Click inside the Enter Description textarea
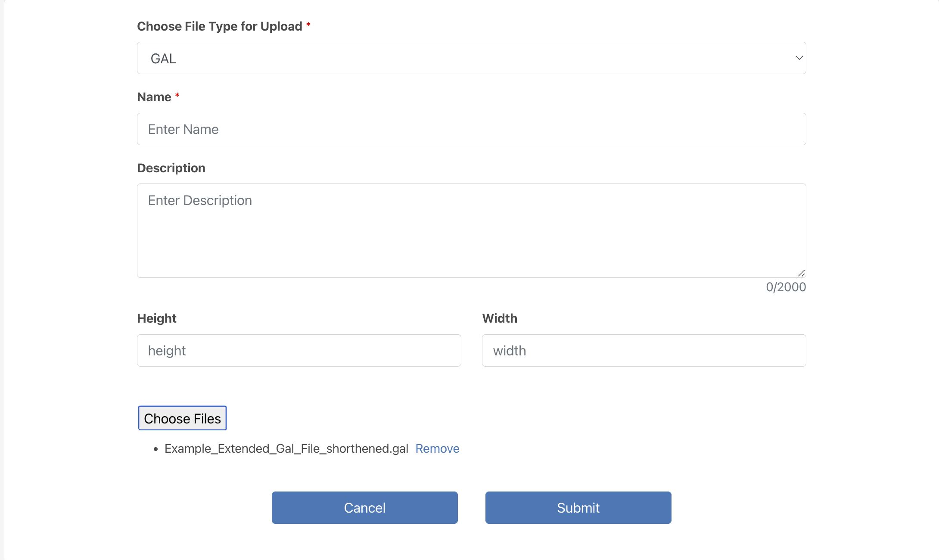Viewport: 939px width, 560px height. coord(471,230)
